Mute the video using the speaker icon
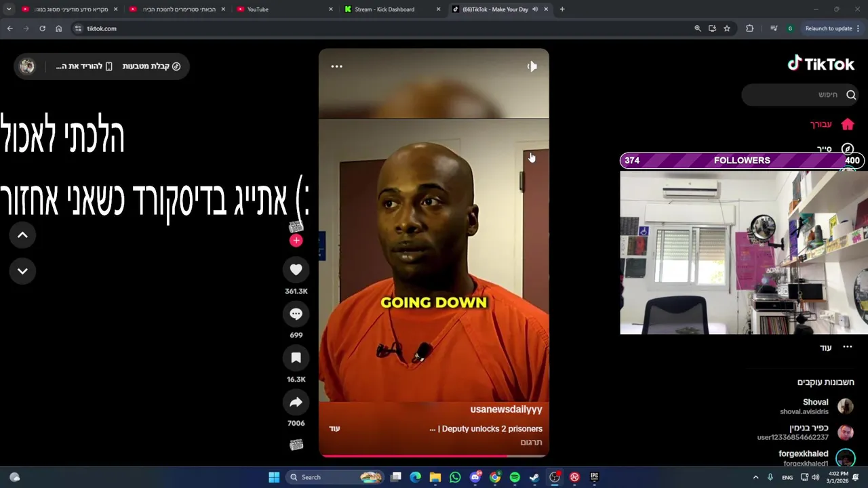Viewport: 868px width, 488px height. click(x=532, y=66)
